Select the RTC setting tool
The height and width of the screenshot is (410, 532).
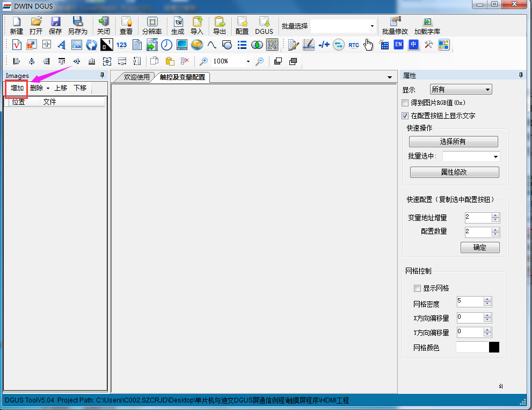coord(354,45)
